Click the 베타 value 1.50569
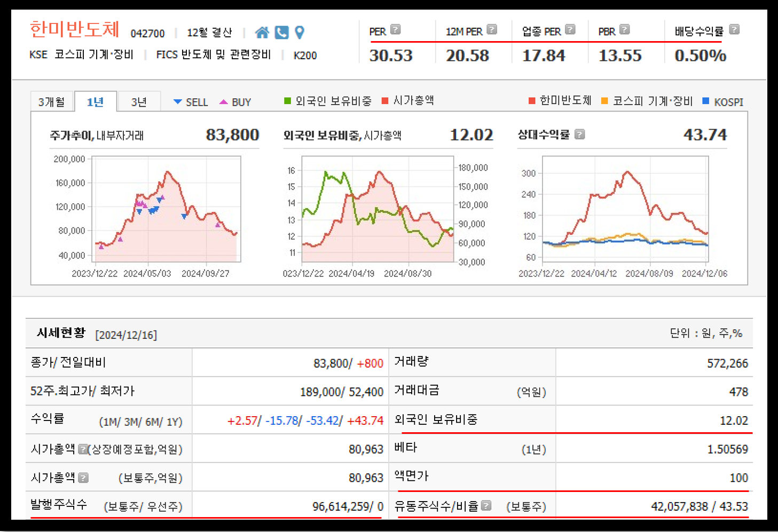This screenshot has height=532, width=778. 727,449
